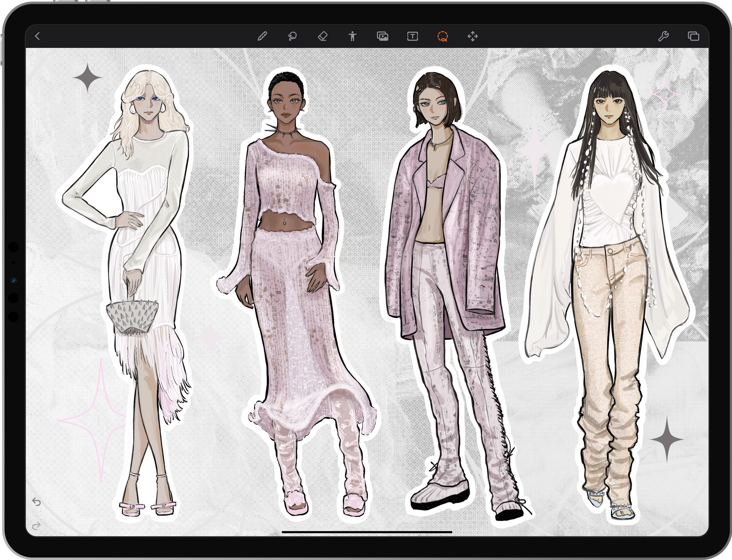
Task: Click the Redo arrow
Action: tap(36, 526)
